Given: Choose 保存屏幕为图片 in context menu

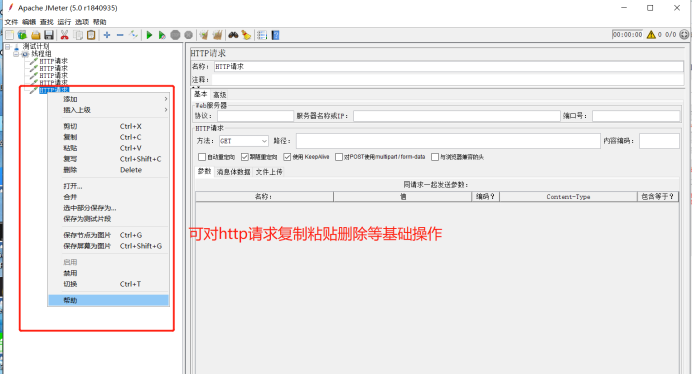Looking at the screenshot, I should [109, 246].
